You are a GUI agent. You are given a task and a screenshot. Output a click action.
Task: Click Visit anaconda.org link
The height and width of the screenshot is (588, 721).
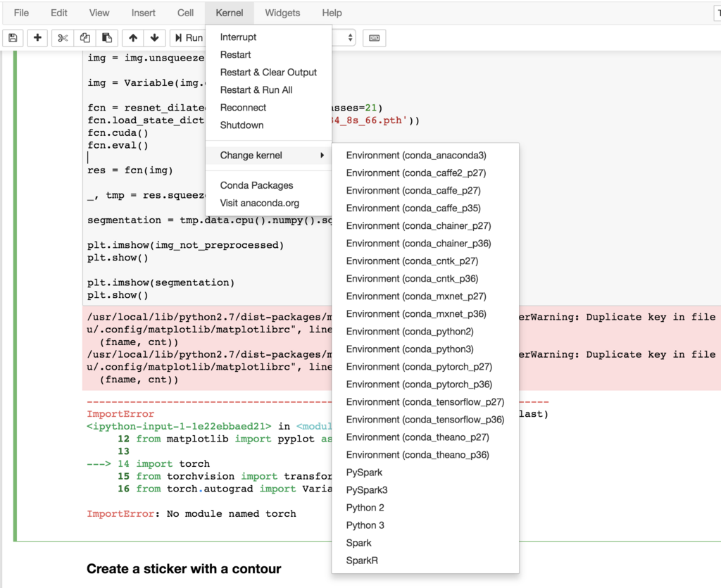coord(268,203)
